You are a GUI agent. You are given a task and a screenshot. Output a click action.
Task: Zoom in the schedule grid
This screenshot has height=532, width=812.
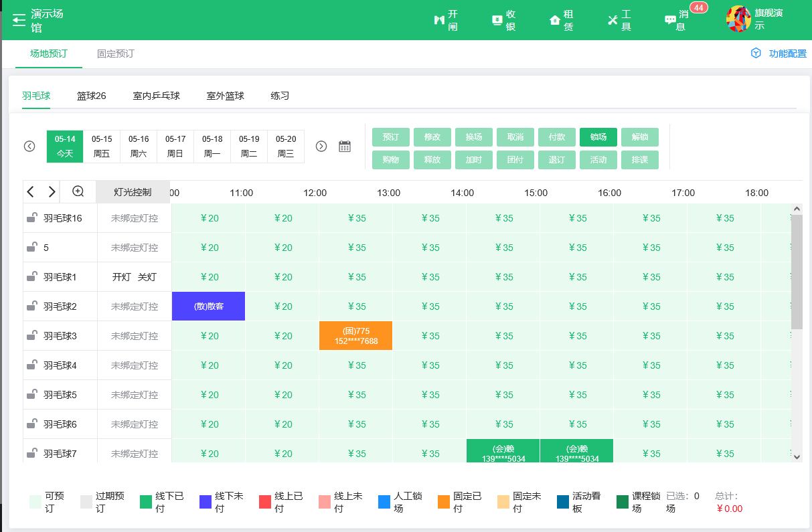(x=78, y=191)
